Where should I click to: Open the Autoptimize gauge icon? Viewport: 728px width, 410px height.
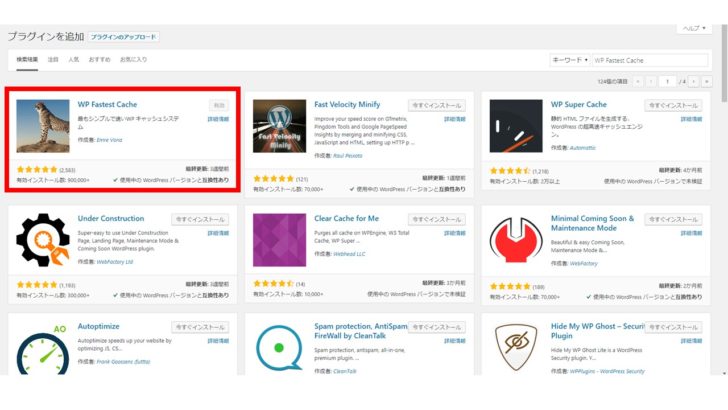click(x=43, y=349)
